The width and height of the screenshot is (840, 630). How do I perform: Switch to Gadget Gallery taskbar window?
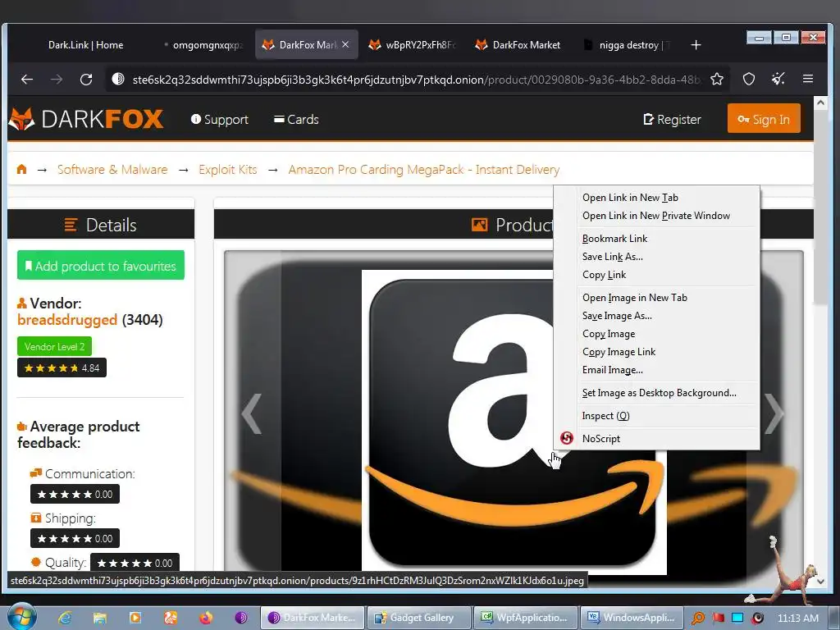coord(419,618)
